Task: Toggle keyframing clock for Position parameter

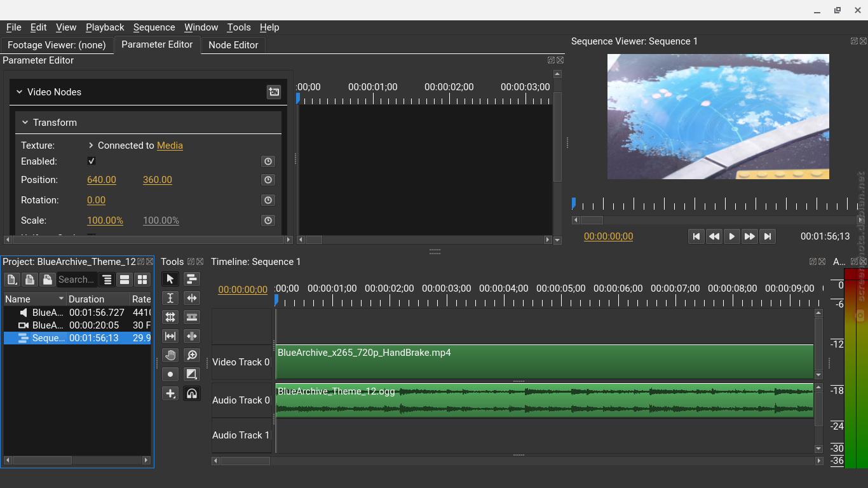Action: (x=268, y=180)
